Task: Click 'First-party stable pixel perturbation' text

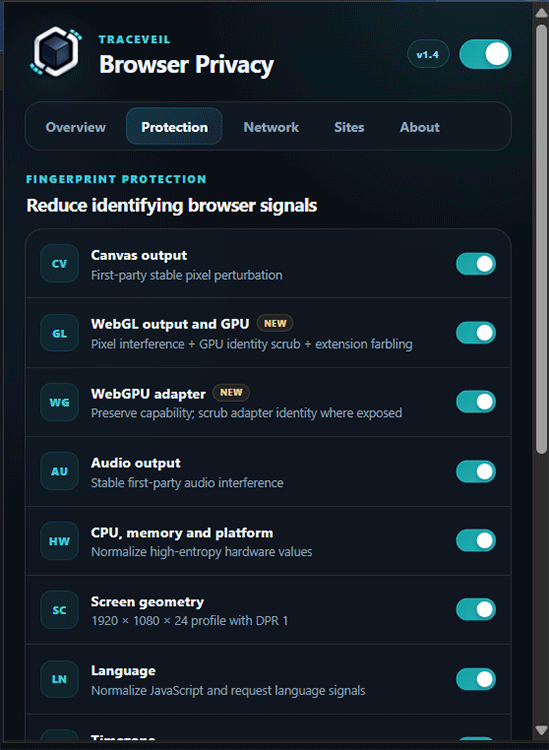Action: click(x=187, y=276)
